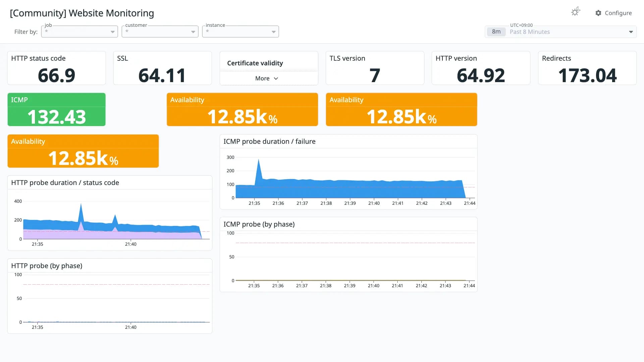Image resolution: width=644 pixels, height=362 pixels.
Task: Click the 21:40 tick in ICMP probe duration chart
Action: pyautogui.click(x=374, y=203)
